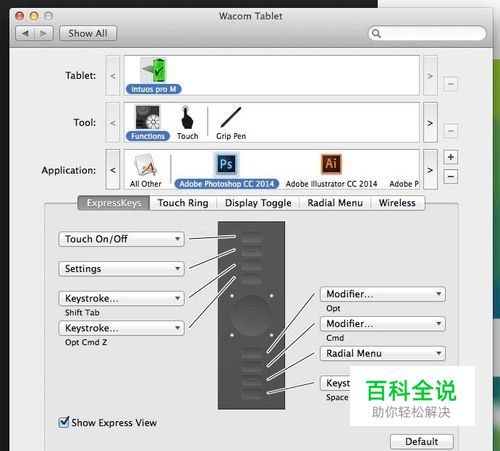
Task: Go forward with the right arrow button
Action: 44,33
